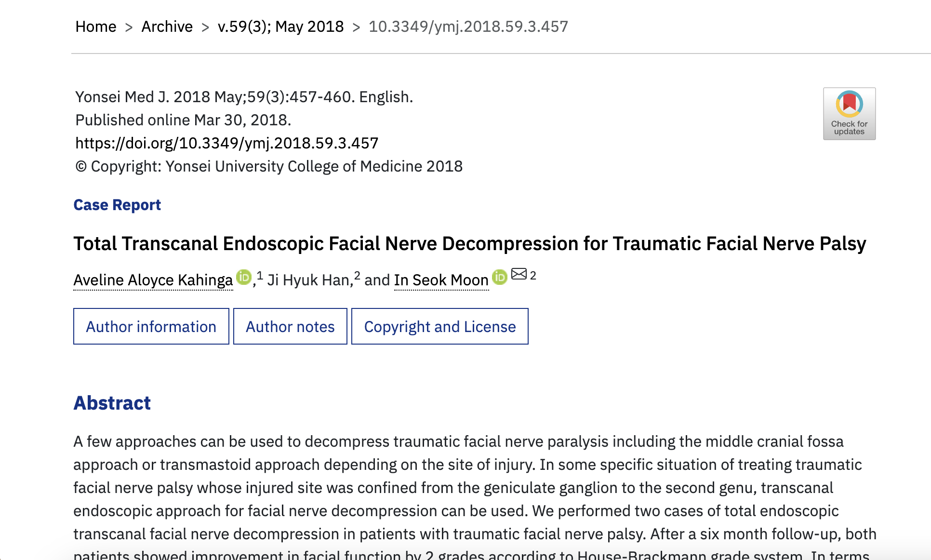Click affiliation superscript 1 after Kahinga

[x=260, y=276]
